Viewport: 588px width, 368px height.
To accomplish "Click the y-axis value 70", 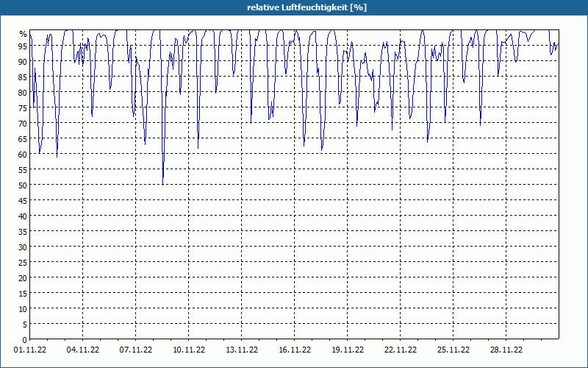I will point(23,124).
